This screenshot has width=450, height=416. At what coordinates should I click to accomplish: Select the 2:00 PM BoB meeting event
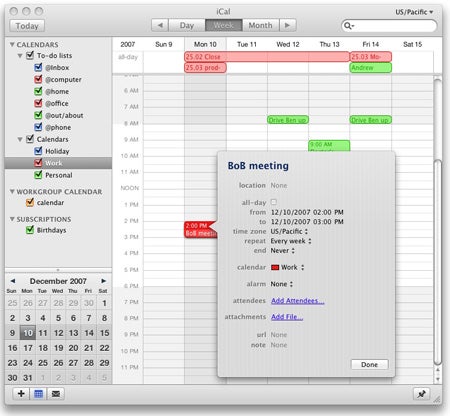pos(200,229)
